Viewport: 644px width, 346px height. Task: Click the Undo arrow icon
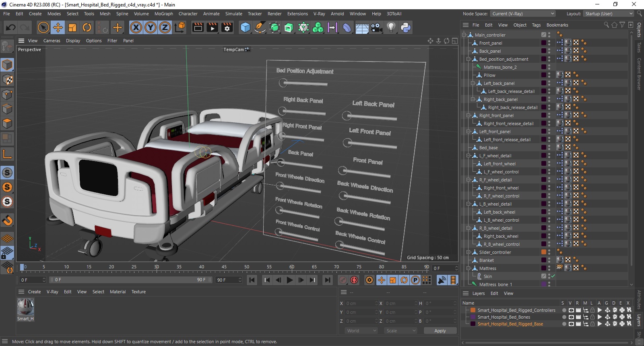click(11, 27)
